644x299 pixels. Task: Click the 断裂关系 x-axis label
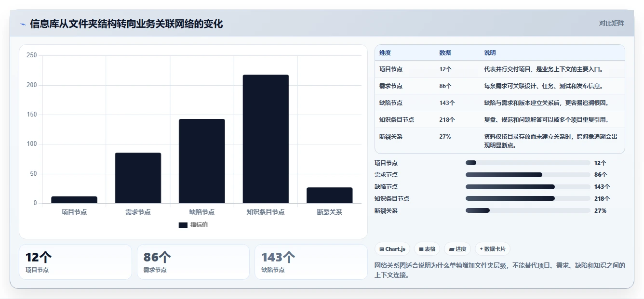tap(330, 212)
